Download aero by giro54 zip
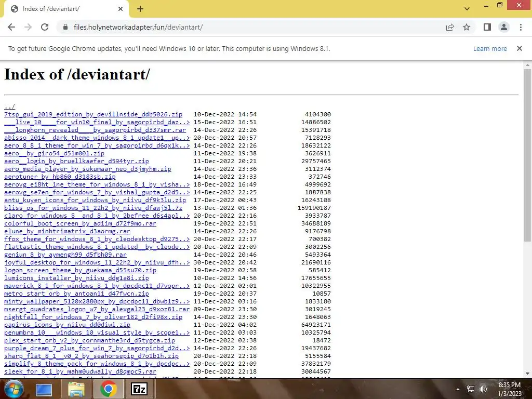Image resolution: width=532 pixels, height=399 pixels. [54, 153]
